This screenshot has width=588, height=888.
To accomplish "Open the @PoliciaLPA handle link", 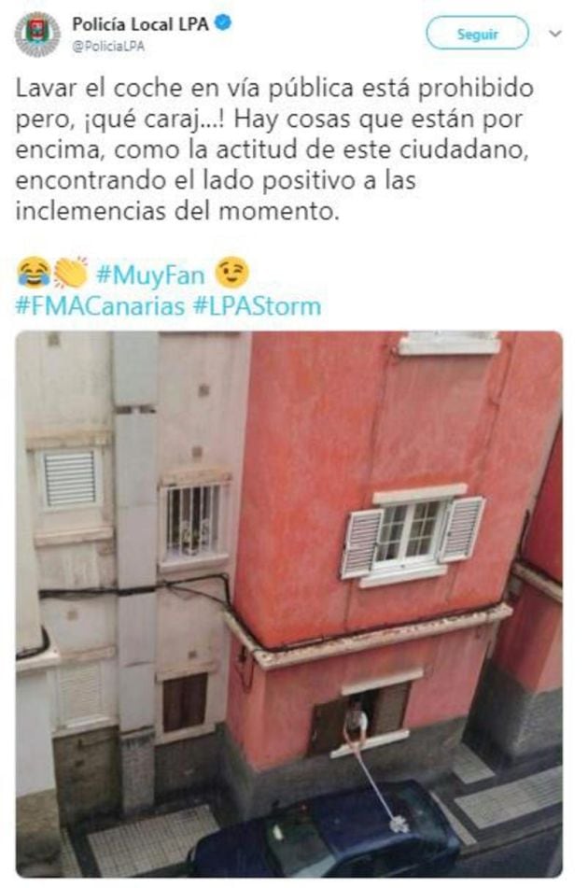I will click(x=107, y=47).
